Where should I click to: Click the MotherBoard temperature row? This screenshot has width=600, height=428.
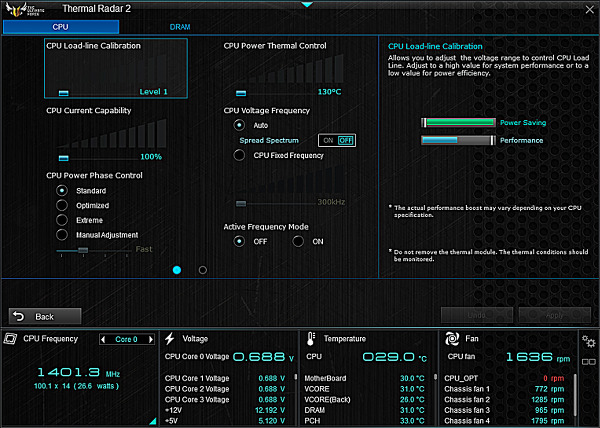[365, 378]
